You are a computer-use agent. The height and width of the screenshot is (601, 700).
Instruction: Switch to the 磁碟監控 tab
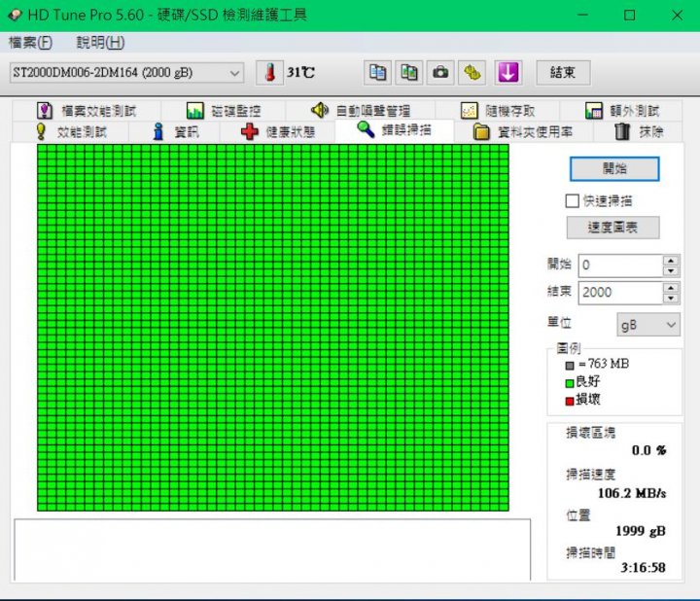click(x=224, y=110)
